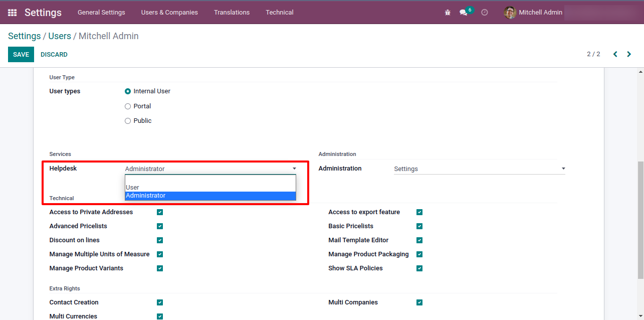Viewport: 644px width, 320px height.
Task: Select Public radio button
Action: coord(128,121)
